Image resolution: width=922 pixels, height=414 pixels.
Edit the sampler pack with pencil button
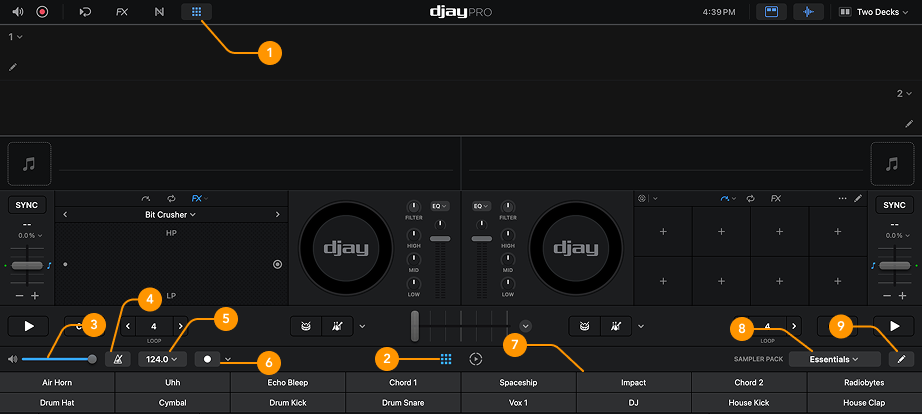[x=901, y=359]
